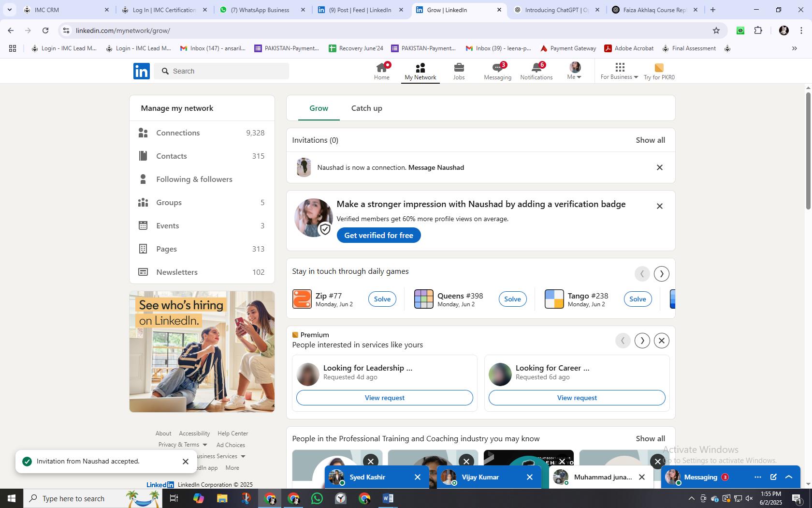The image size is (812, 508).
Task: Click the LinkedIn search field
Action: [222, 71]
